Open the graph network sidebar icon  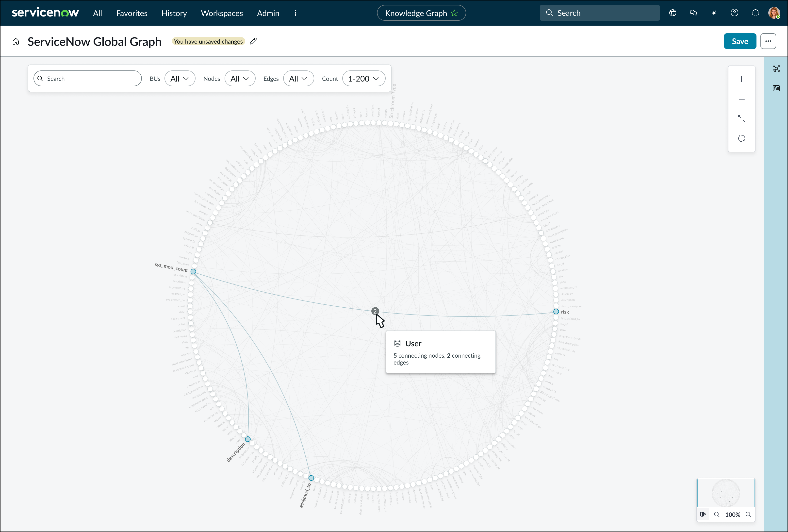pyautogui.click(x=776, y=68)
